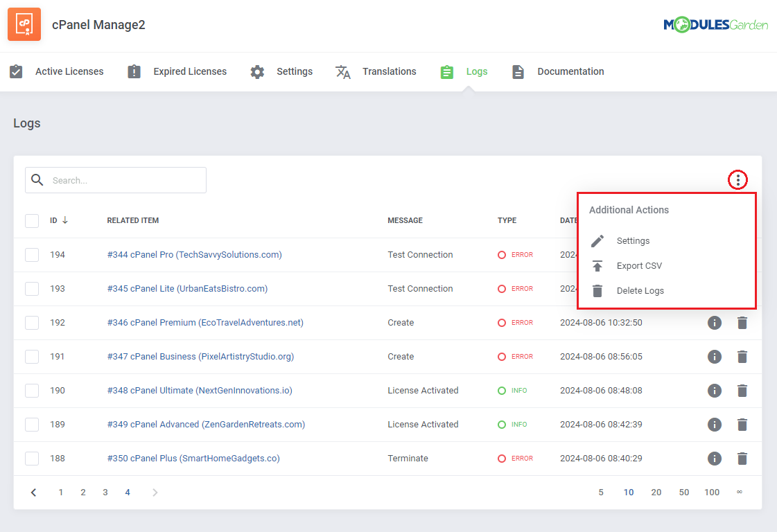Show info for log 191
This screenshot has height=532, width=777.
point(714,357)
